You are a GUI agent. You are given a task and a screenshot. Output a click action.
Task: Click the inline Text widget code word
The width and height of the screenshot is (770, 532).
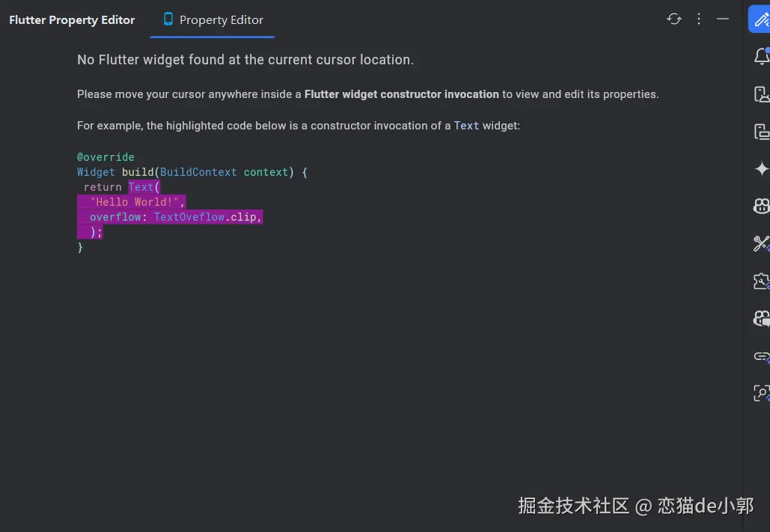coord(466,126)
